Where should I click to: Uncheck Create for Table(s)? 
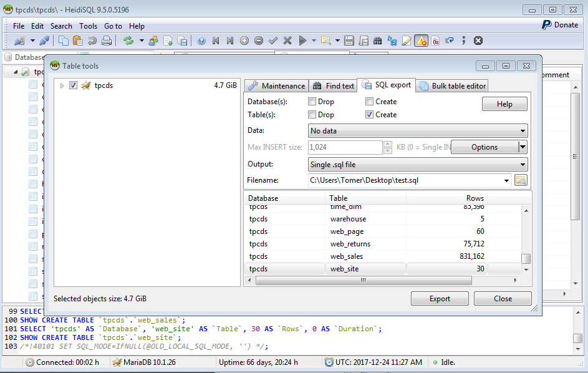(x=369, y=114)
